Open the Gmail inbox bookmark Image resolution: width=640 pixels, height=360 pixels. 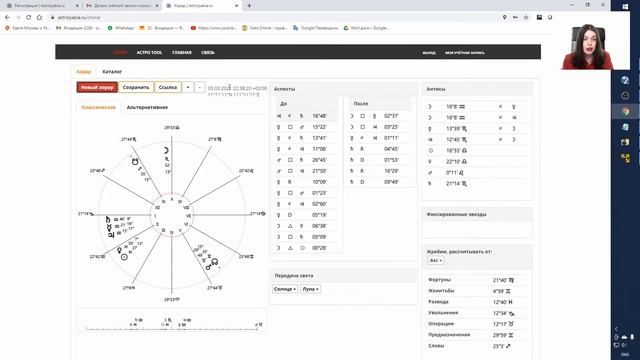click(x=78, y=28)
